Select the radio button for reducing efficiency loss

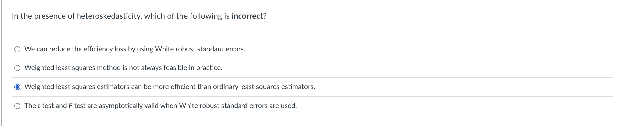pyautogui.click(x=17, y=49)
